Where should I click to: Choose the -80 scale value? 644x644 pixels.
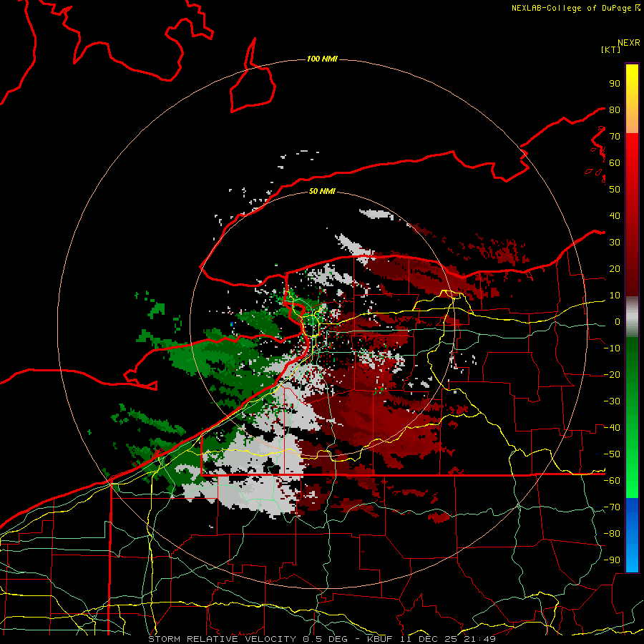tap(612, 534)
